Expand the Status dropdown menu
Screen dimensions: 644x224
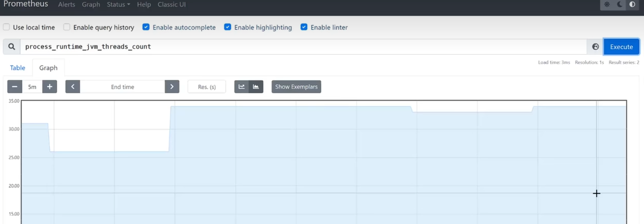pos(118,4)
